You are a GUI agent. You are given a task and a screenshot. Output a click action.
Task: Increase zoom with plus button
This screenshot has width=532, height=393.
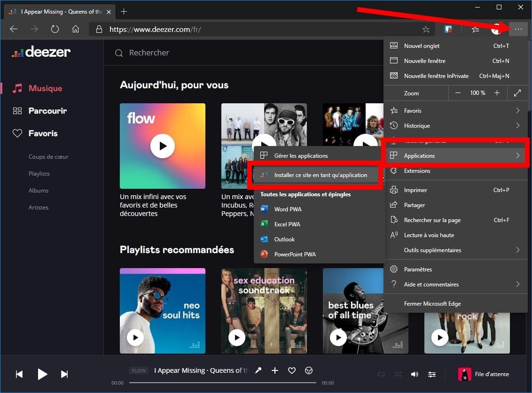point(497,93)
